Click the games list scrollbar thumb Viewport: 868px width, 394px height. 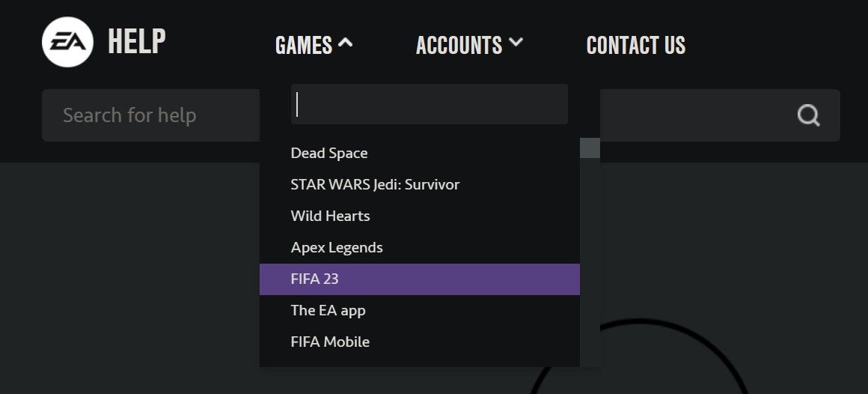pyautogui.click(x=590, y=148)
